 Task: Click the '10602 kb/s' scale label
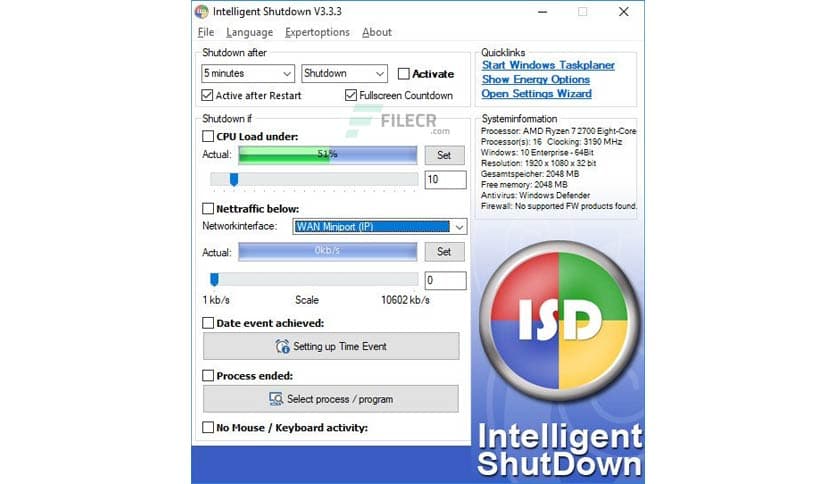(405, 300)
